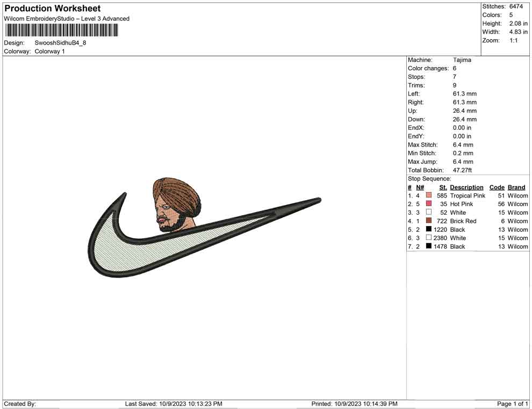Click the 'Hot Pink' description
The width and height of the screenshot is (532, 409).
point(462,204)
